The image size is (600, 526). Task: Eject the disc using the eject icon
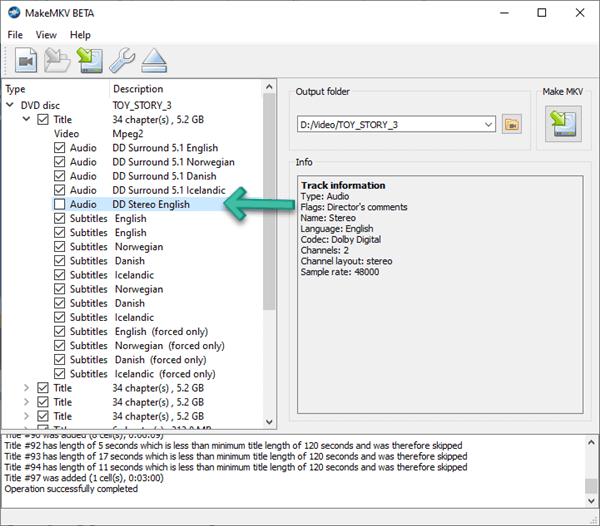[x=154, y=60]
